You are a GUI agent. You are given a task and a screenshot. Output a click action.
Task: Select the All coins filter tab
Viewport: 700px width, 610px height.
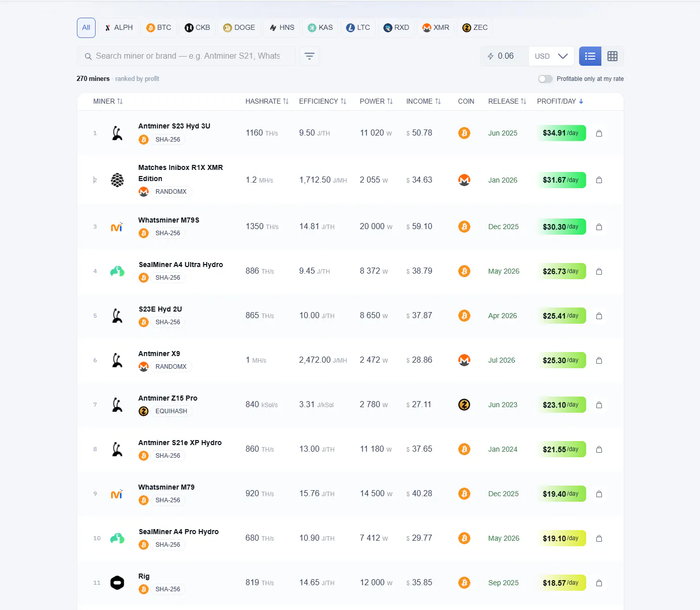(x=86, y=28)
